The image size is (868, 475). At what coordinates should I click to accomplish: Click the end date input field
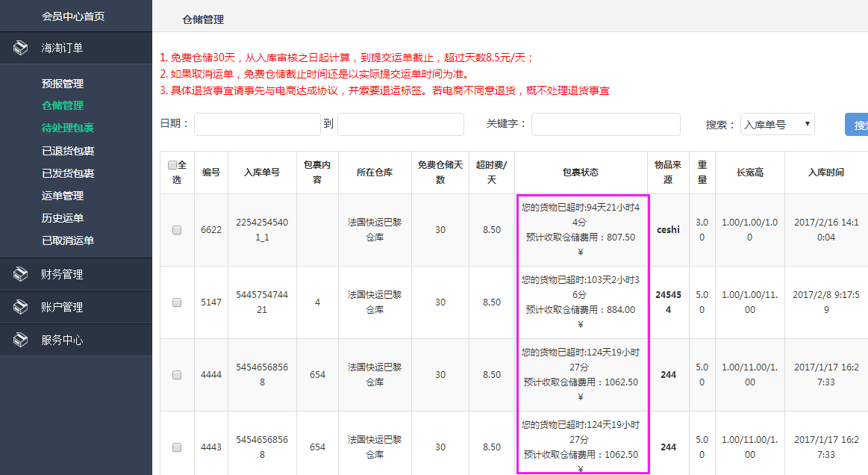[400, 124]
